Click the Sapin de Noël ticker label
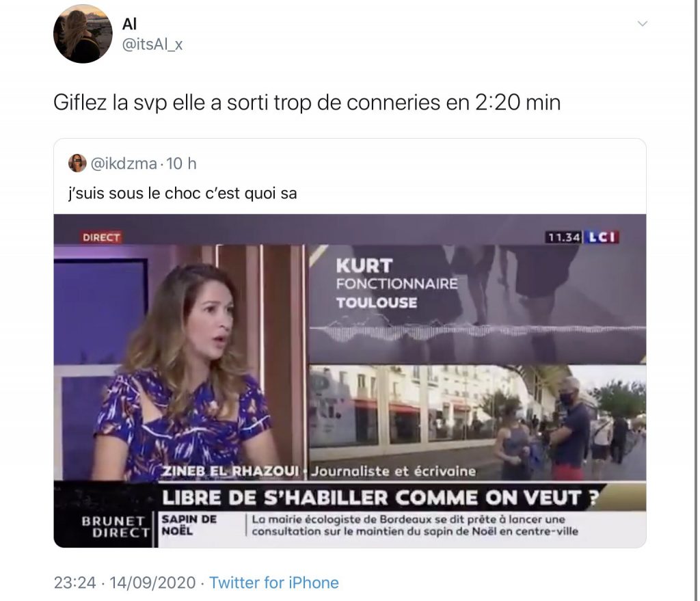 click(189, 525)
